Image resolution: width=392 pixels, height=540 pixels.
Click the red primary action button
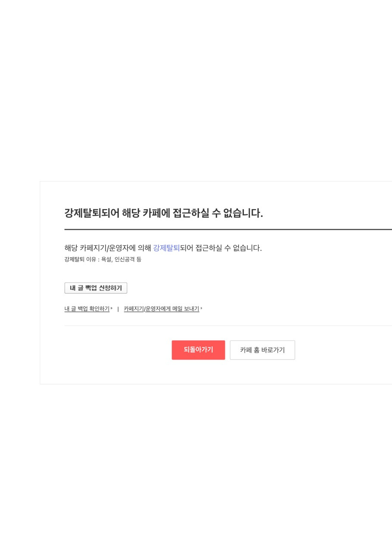(x=198, y=350)
